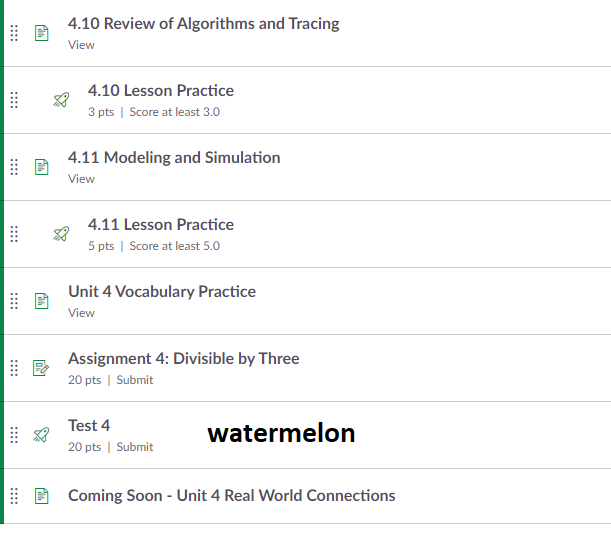Open Unit 4 Vocabulary Practice
611x536 pixels.
[161, 292]
